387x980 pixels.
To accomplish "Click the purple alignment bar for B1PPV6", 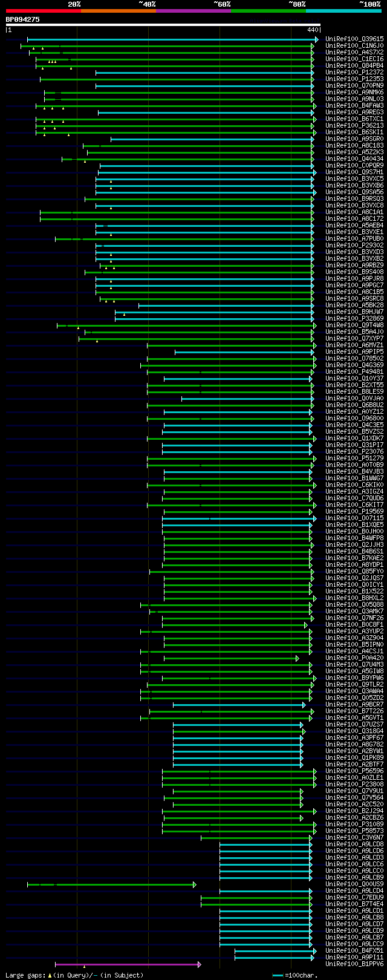I will coord(128,964).
